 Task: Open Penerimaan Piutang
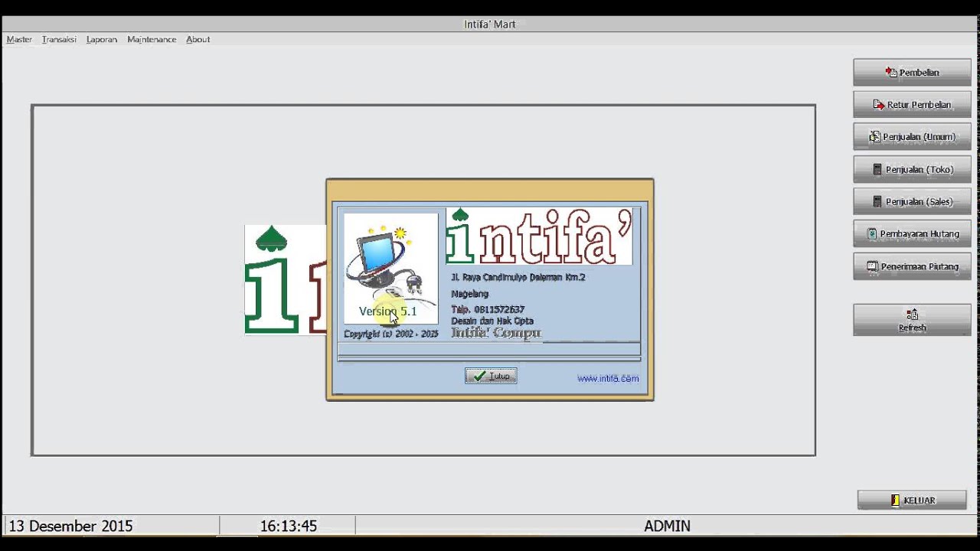coord(912,266)
